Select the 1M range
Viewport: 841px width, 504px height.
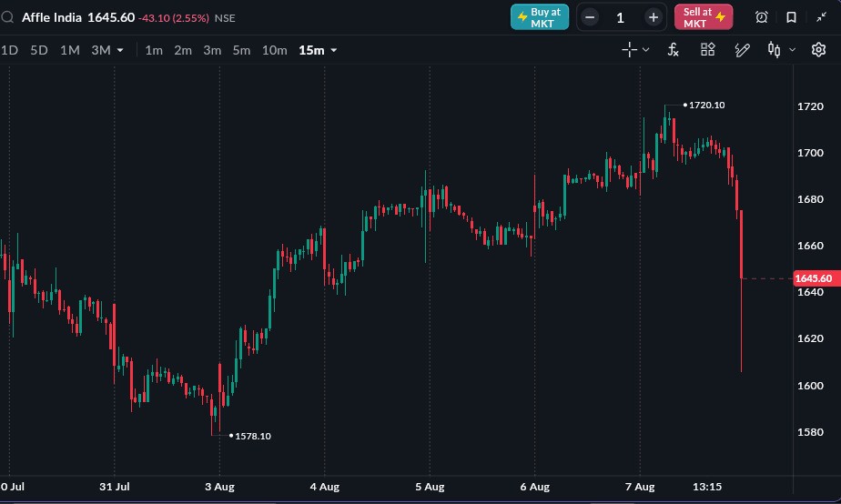tap(70, 50)
